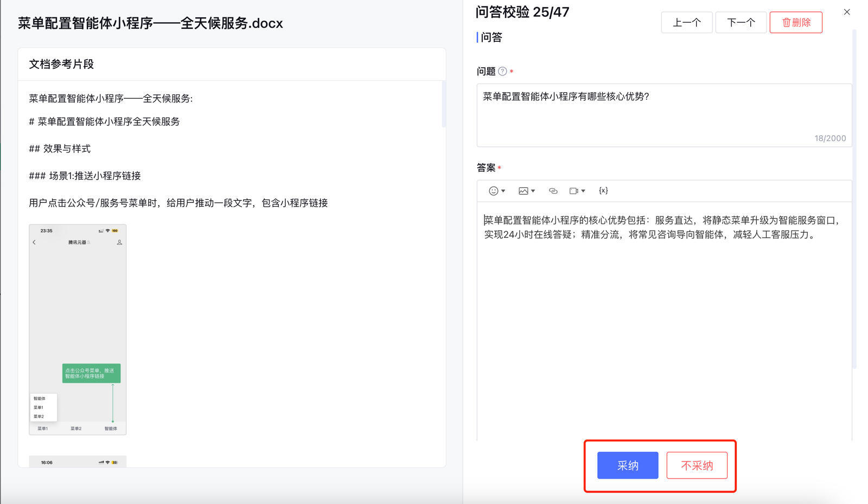Image resolution: width=868 pixels, height=504 pixels.
Task: Click the 文档参考片段 section header
Action: point(61,64)
